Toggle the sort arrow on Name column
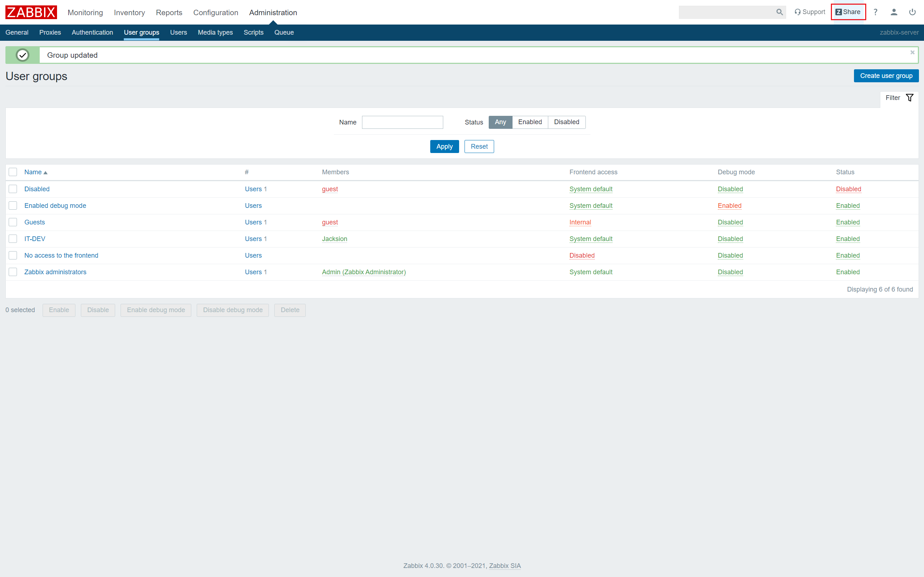 point(45,172)
